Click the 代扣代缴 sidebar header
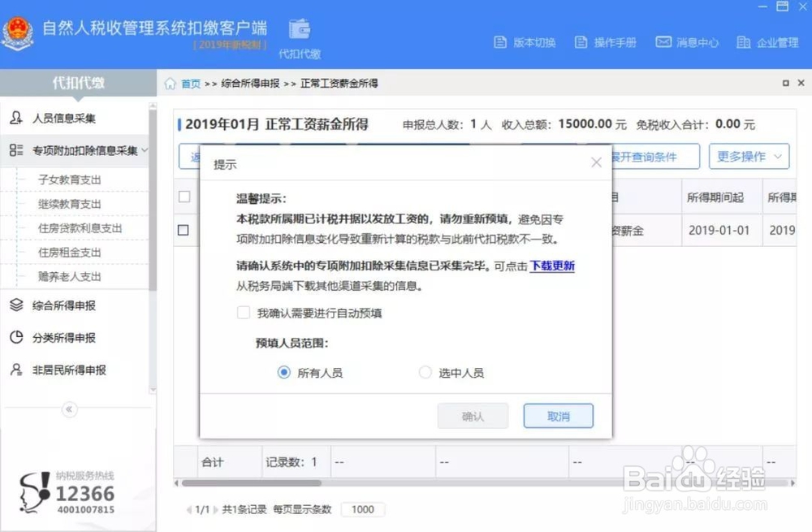812x532 pixels. coord(78,83)
